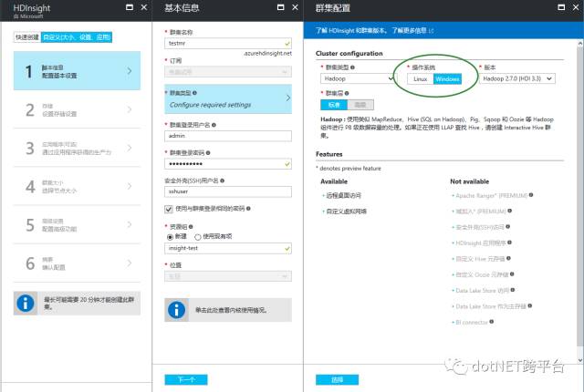Switch to 快速创建 tab
This screenshot has width=584, height=392.
coord(26,37)
